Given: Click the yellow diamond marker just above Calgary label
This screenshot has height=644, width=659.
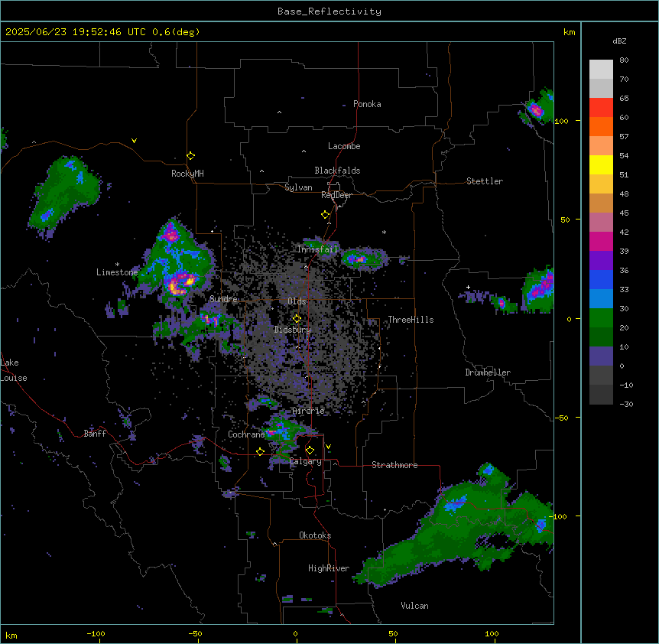Looking at the screenshot, I should pos(310,450).
